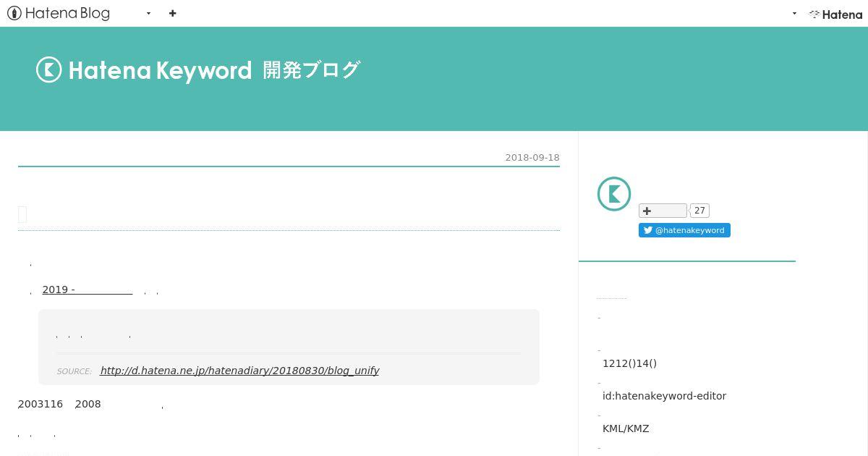Click the subscriber count 27
This screenshot has width=868, height=456.
(699, 211)
